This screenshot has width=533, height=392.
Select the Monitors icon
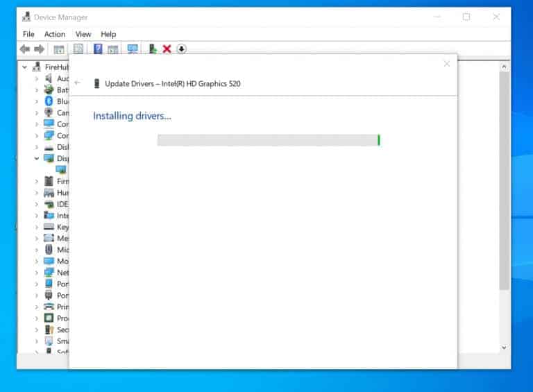click(49, 261)
